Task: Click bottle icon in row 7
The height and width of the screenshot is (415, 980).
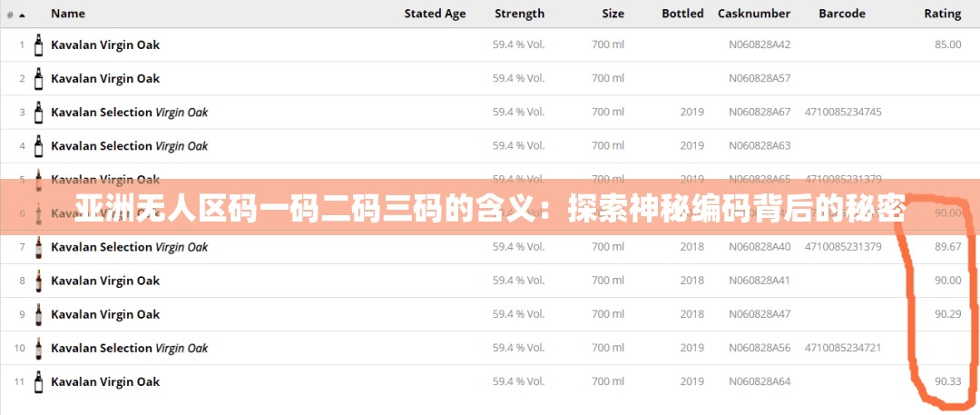Action: [x=38, y=247]
